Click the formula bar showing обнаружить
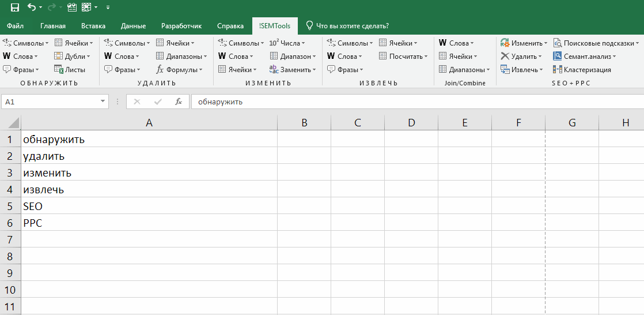Image resolution: width=644 pixels, height=315 pixels. [x=403, y=102]
